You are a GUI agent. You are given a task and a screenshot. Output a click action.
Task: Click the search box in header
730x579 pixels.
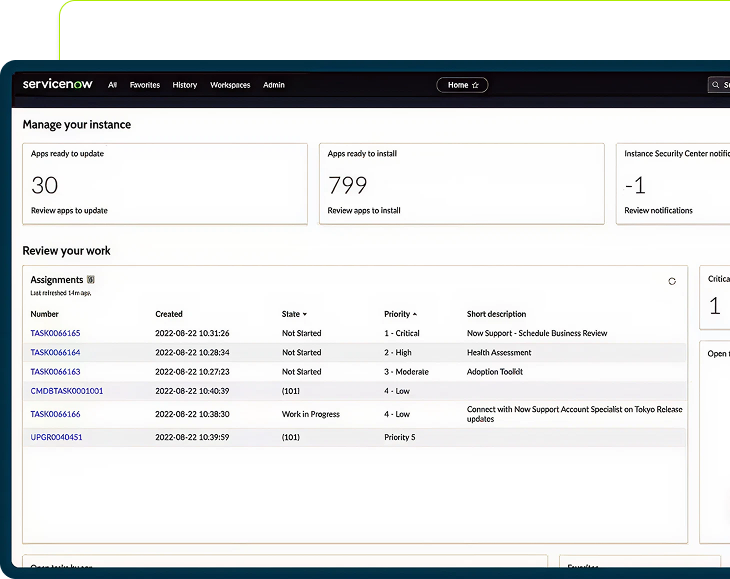click(x=718, y=85)
